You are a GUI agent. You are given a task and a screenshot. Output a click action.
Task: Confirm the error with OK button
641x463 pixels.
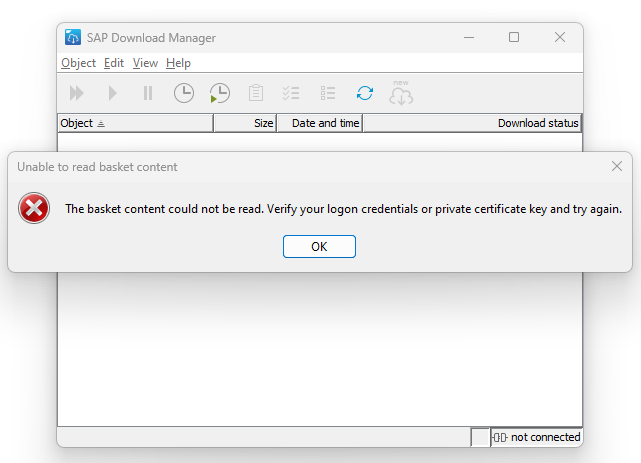coord(319,246)
